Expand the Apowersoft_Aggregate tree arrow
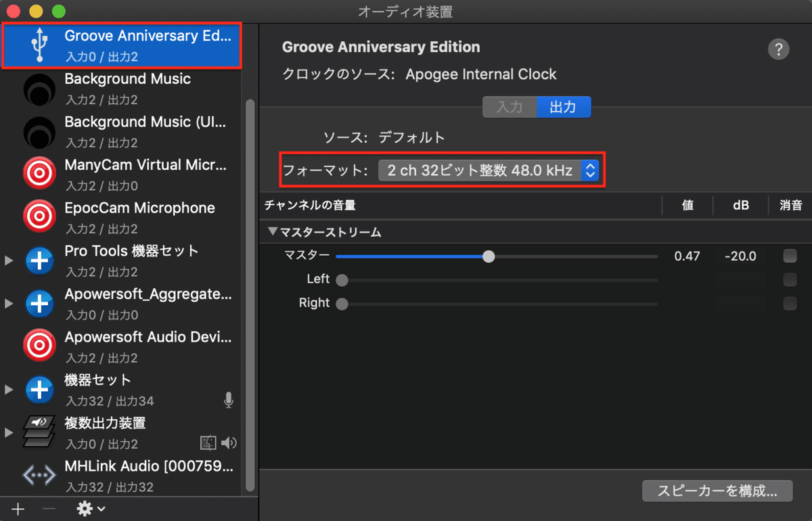812x521 pixels. pos(9,304)
